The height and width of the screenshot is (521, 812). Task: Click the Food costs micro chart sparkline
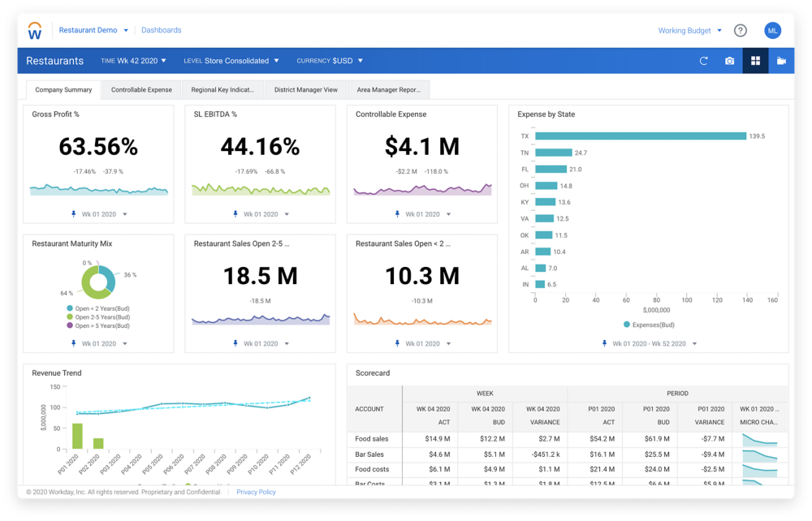point(760,470)
